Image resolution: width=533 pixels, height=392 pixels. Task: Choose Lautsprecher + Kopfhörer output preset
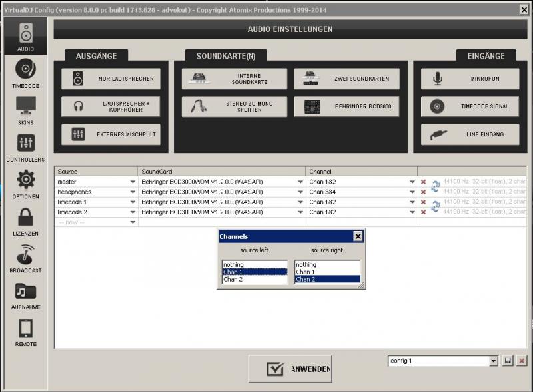pos(111,106)
